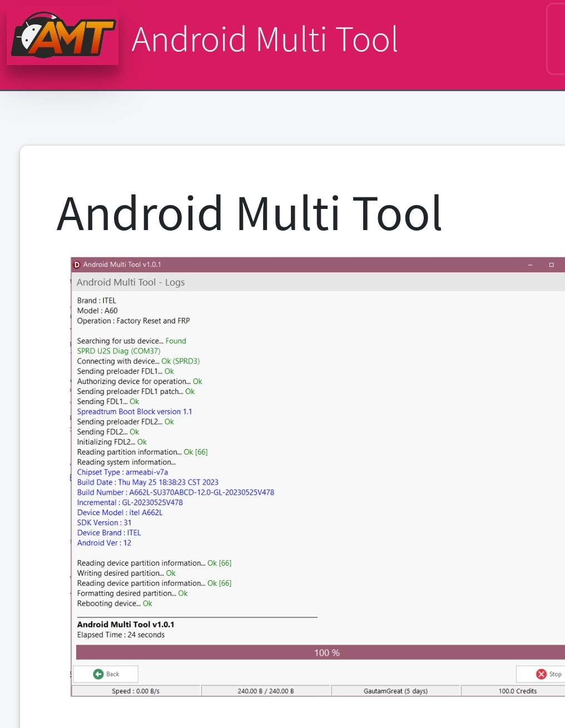Select "Sending preloader FDL1 patch... Ok" line

point(136,391)
